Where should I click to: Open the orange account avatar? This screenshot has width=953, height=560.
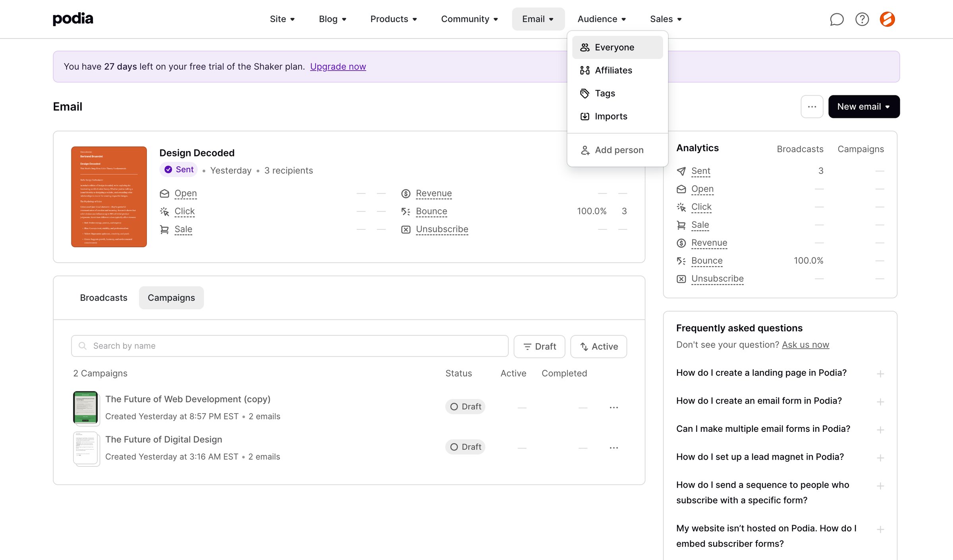pyautogui.click(x=887, y=19)
